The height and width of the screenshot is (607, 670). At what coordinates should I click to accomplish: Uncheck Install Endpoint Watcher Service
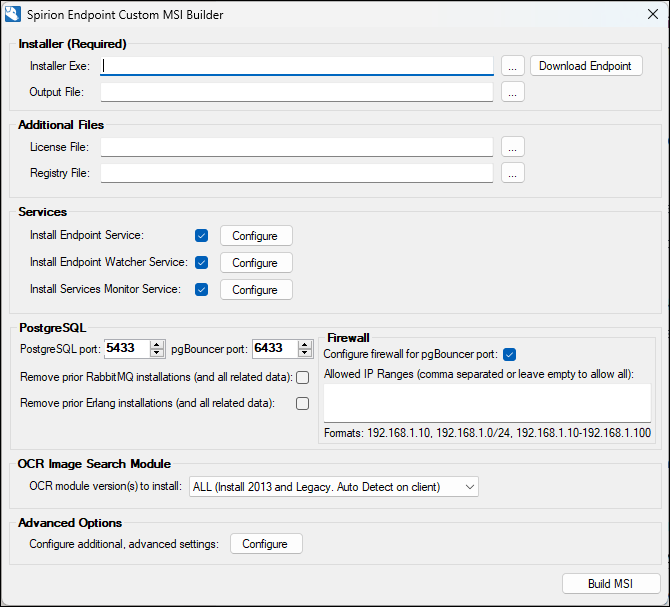(x=202, y=263)
